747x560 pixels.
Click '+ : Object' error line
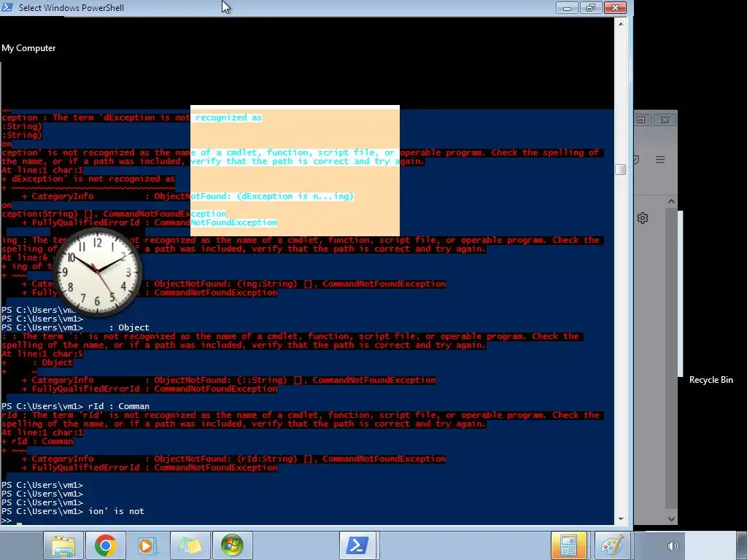(37, 363)
